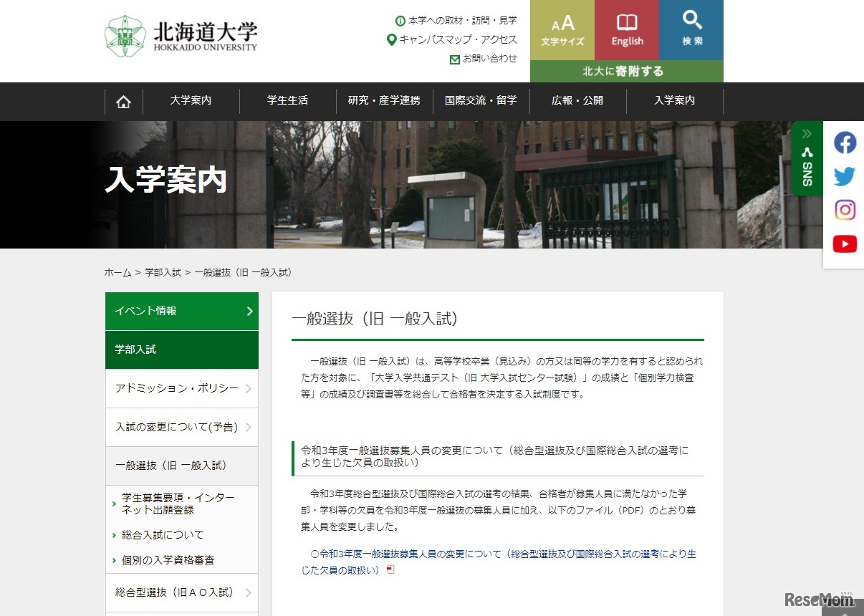Image resolution: width=864 pixels, height=616 pixels.
Task: Open the search via the 検索 magnifier icon
Action: pyautogui.click(x=691, y=29)
